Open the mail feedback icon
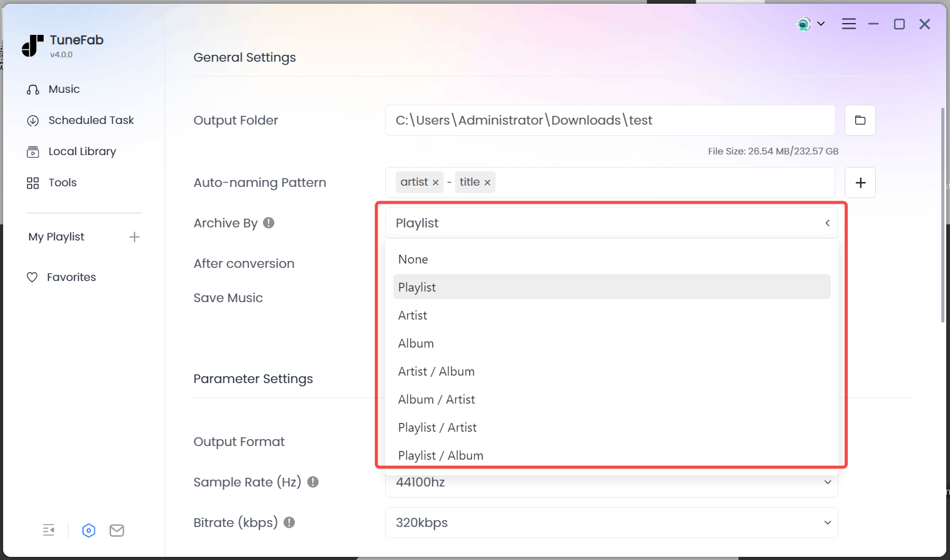 (117, 530)
